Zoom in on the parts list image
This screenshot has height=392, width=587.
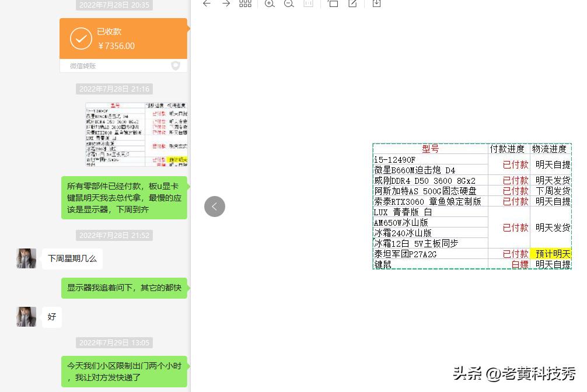pyautogui.click(x=269, y=4)
